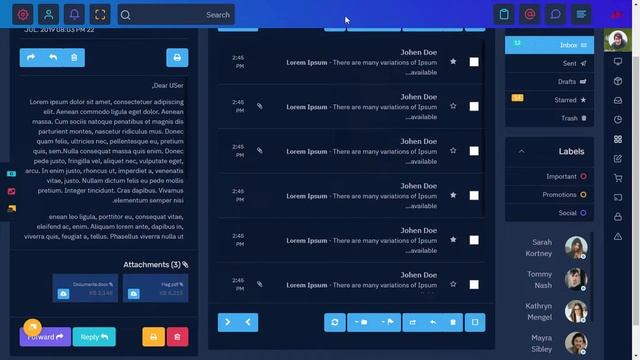The image size is (640, 360).
Task: Unstar the first Johen Doe email
Action: (453, 62)
